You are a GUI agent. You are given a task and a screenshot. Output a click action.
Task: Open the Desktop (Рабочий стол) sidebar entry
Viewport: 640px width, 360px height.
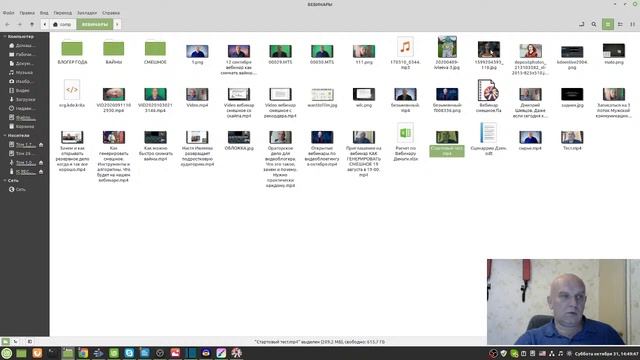24,54
